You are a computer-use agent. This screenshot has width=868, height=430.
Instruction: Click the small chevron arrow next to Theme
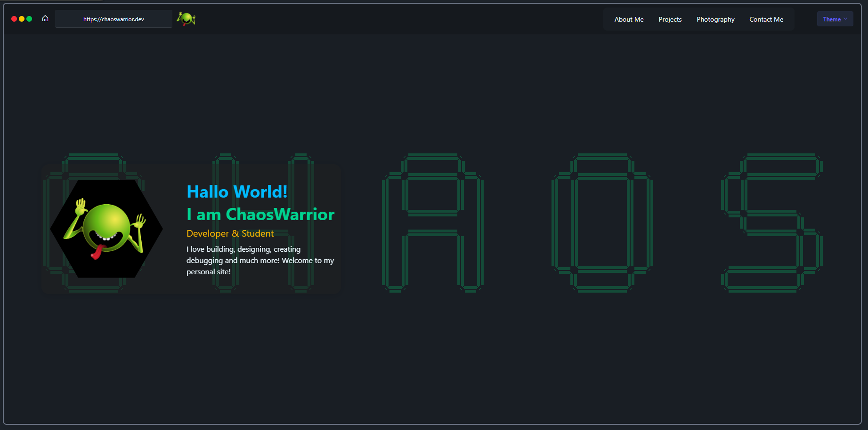[x=845, y=19]
